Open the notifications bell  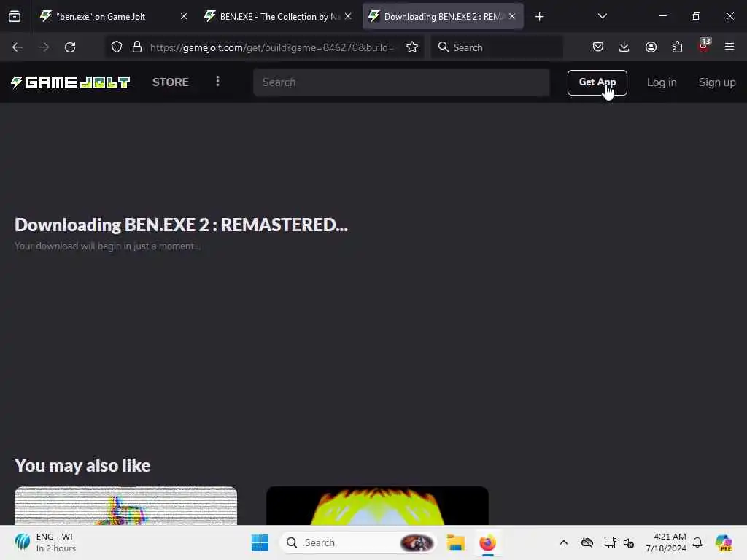pos(697,542)
